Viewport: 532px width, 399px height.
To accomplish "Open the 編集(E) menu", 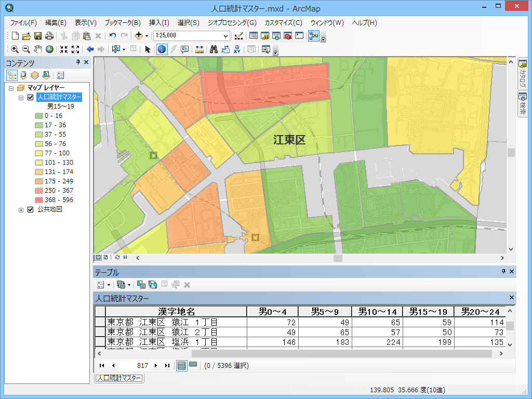I will [56, 23].
